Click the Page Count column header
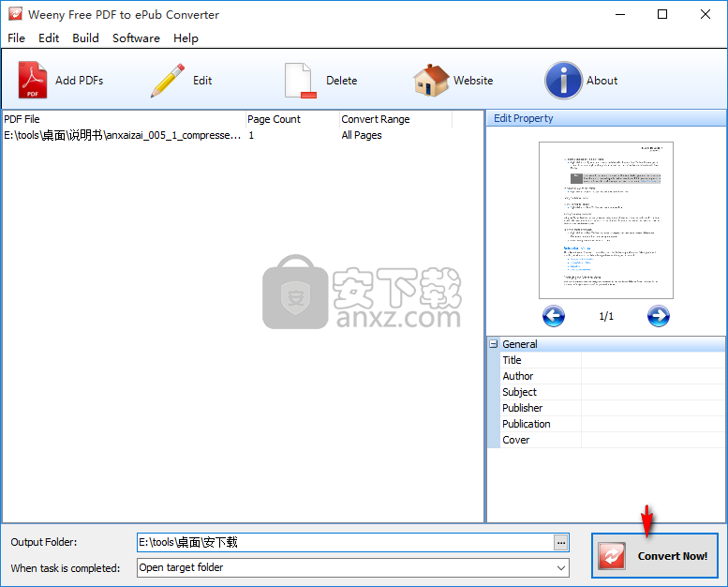 tap(292, 119)
